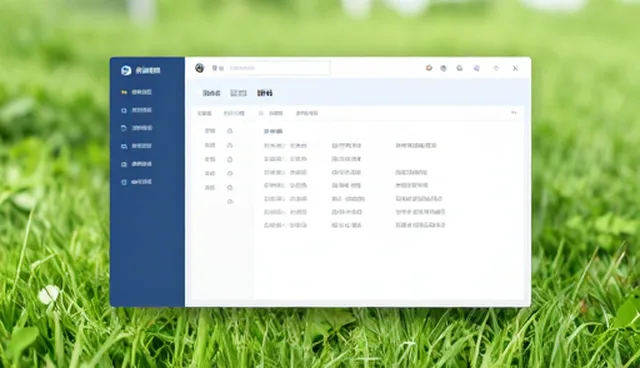Select the first table row's leftmost cell

click(x=285, y=146)
